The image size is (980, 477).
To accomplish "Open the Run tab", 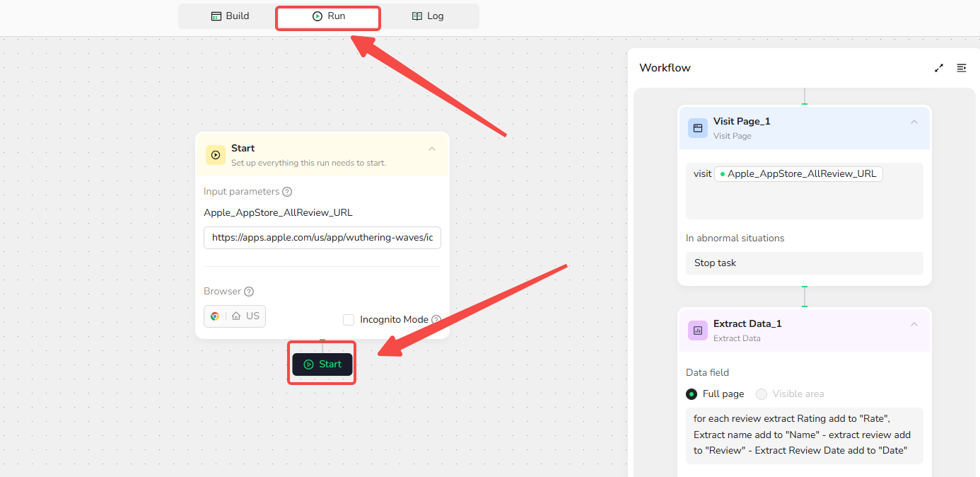I will click(x=329, y=16).
